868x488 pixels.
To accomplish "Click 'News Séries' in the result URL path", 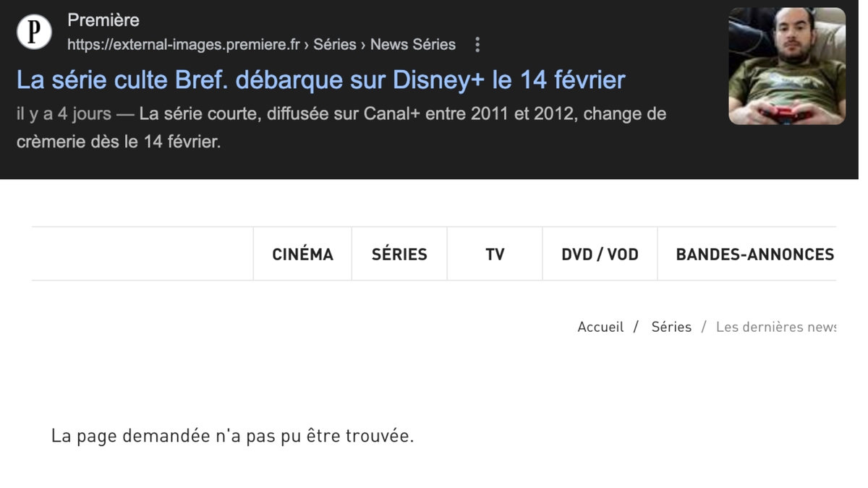I will [413, 45].
